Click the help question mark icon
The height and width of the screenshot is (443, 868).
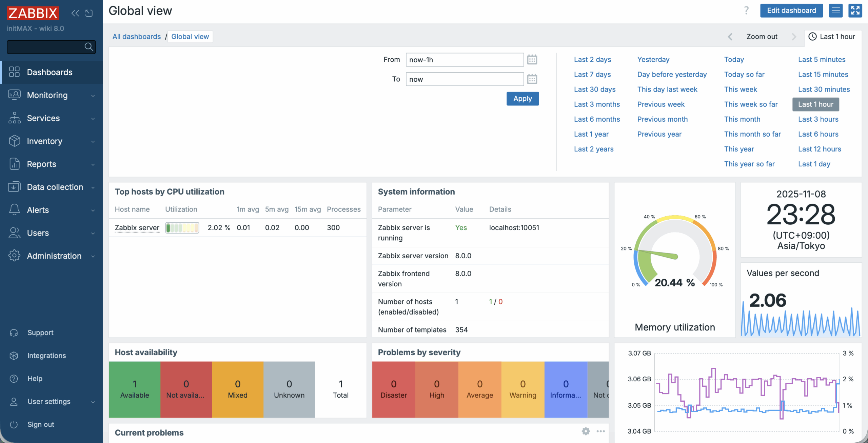[746, 11]
